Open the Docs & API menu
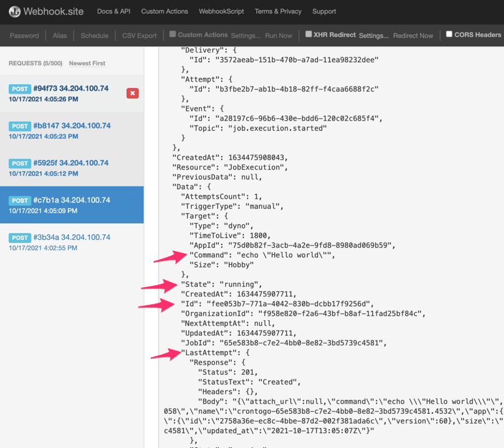504x448 pixels. click(x=113, y=12)
